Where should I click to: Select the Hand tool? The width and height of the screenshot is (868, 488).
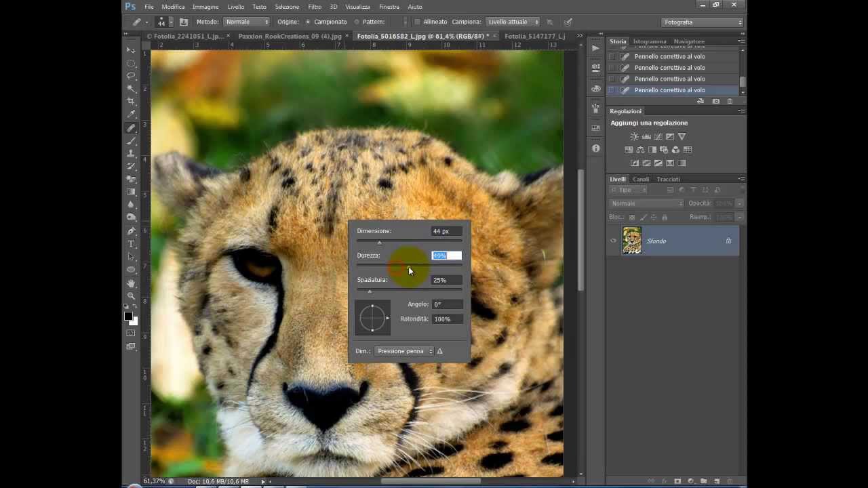pos(131,283)
